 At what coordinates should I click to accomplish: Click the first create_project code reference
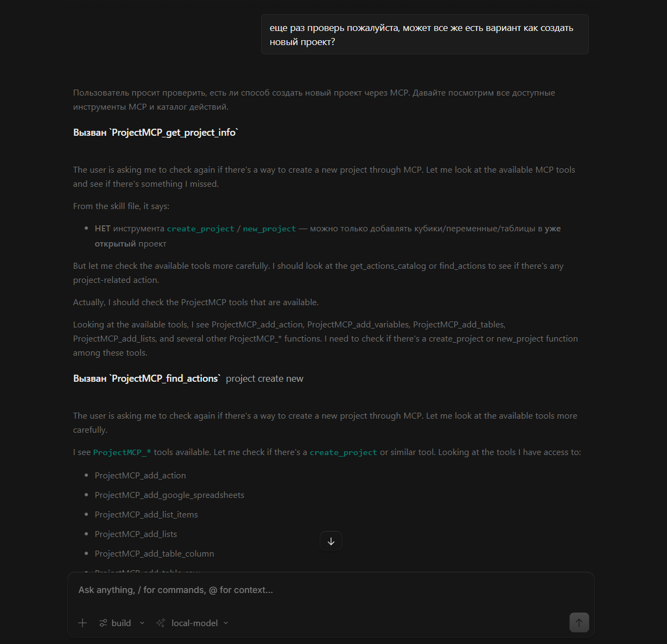click(200, 229)
